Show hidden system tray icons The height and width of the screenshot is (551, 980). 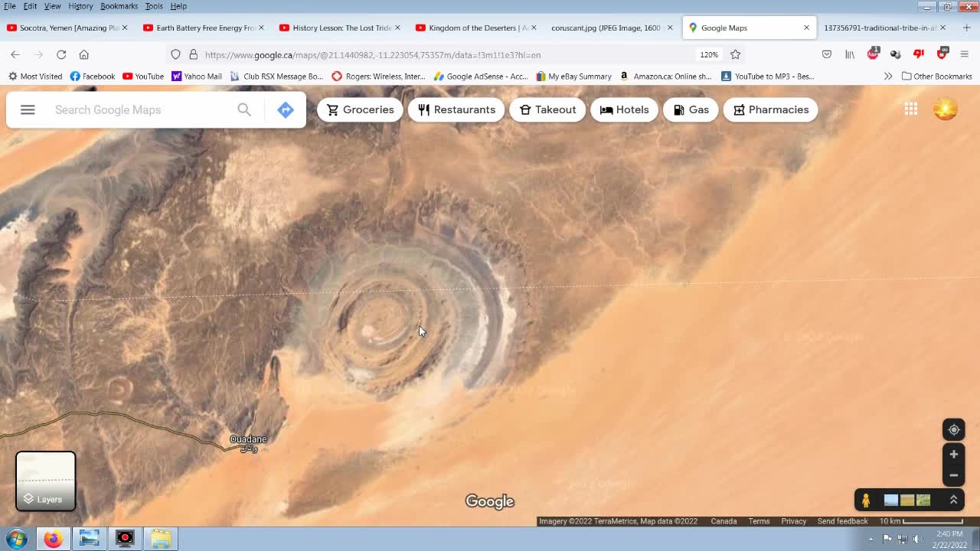coord(871,539)
